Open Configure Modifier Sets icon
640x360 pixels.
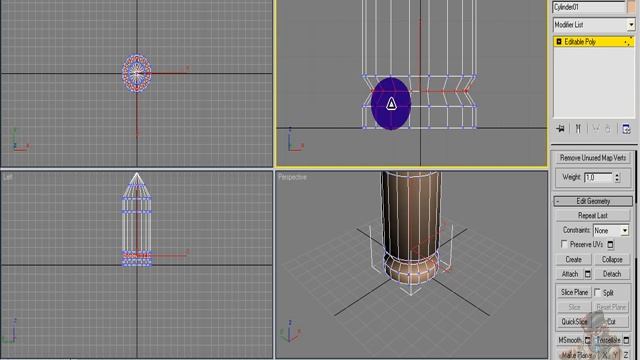(x=626, y=129)
